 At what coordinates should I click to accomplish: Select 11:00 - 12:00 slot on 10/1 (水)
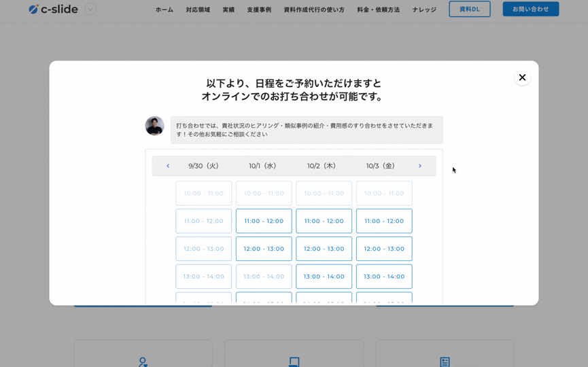(x=264, y=221)
